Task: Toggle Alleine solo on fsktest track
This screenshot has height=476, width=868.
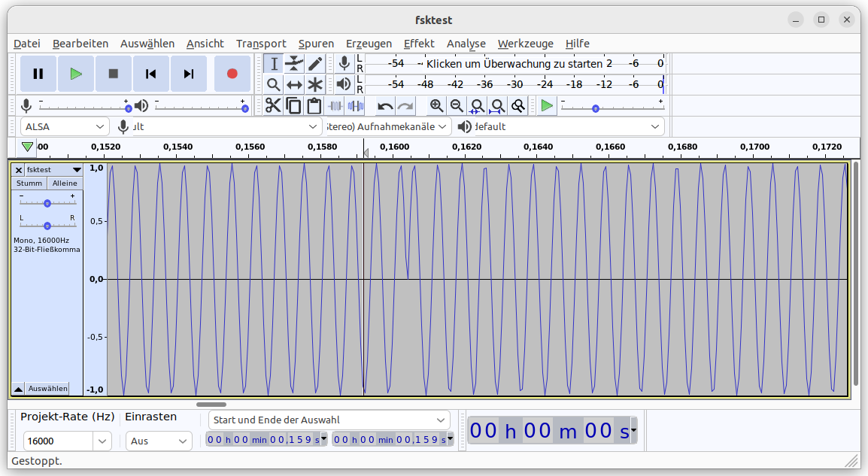Action: [x=65, y=183]
